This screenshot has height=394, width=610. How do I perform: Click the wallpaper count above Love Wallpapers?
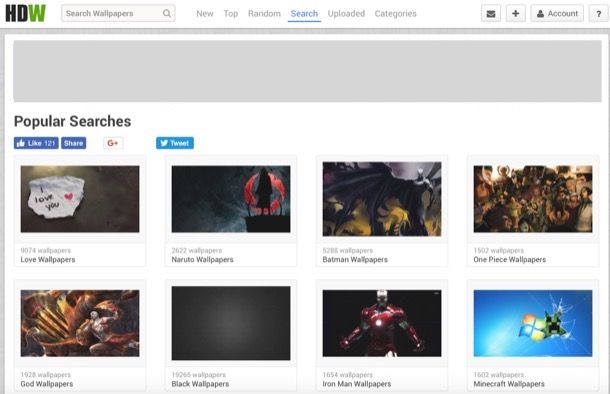click(46, 250)
